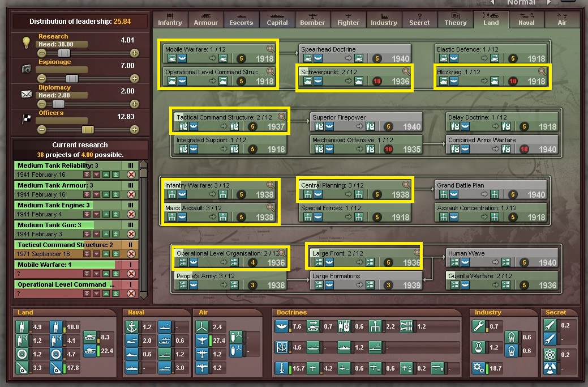Click the Espionage camera icon
Screen dimensions: 588x387
(x=26, y=69)
